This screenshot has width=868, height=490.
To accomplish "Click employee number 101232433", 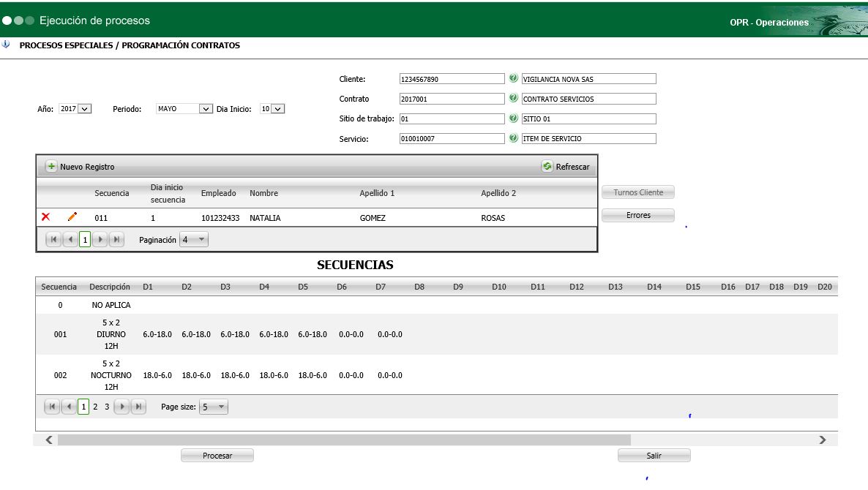I will point(220,218).
